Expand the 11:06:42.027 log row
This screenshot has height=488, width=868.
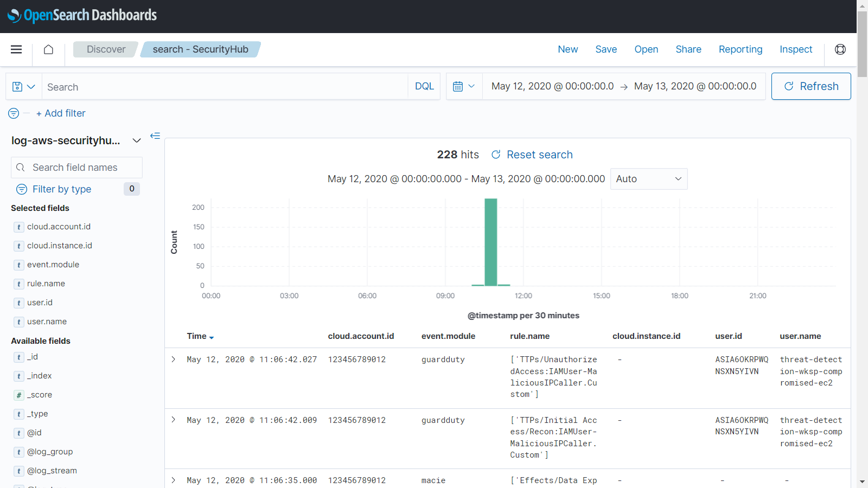pos(174,359)
